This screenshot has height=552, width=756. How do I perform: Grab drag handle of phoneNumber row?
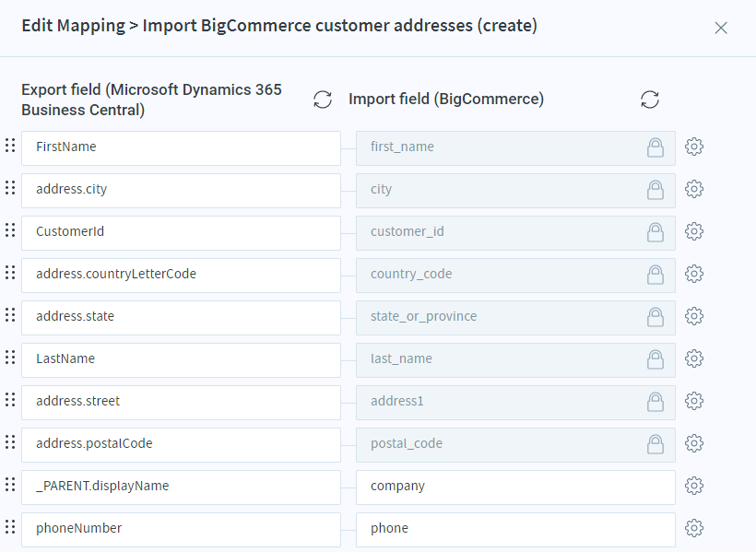pyautogui.click(x=10, y=527)
